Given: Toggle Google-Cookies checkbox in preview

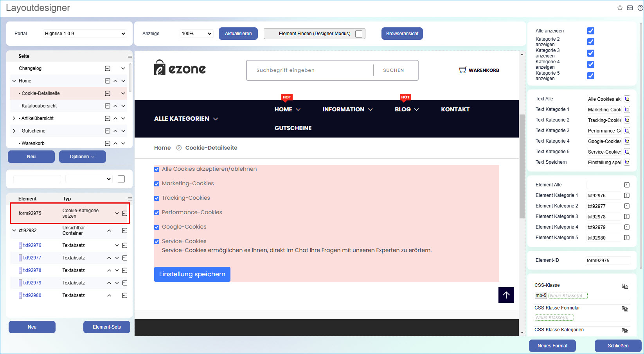Looking at the screenshot, I should tap(157, 227).
